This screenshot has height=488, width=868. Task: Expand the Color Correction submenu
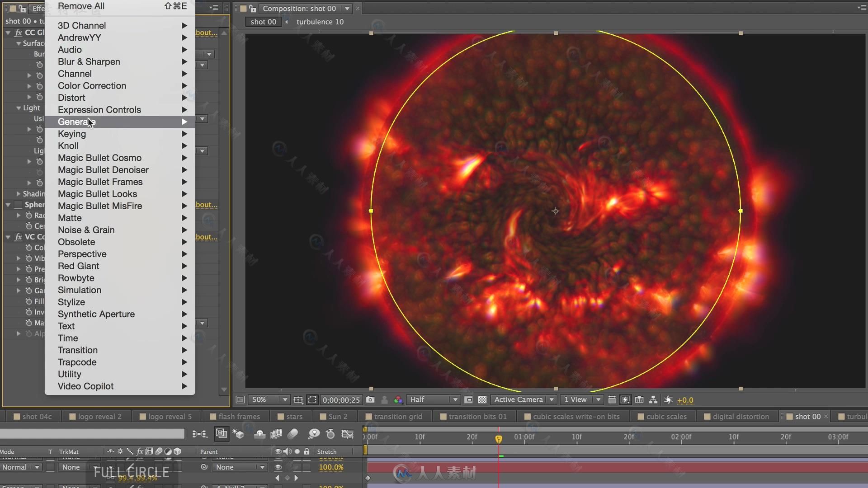[x=92, y=85]
